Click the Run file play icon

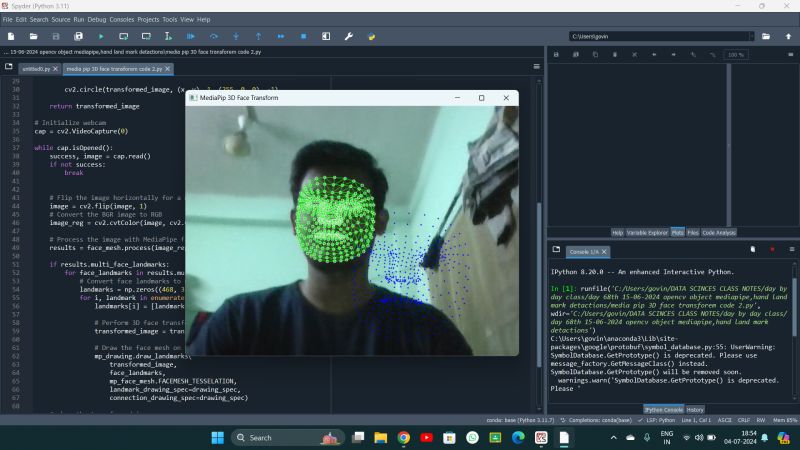101,36
